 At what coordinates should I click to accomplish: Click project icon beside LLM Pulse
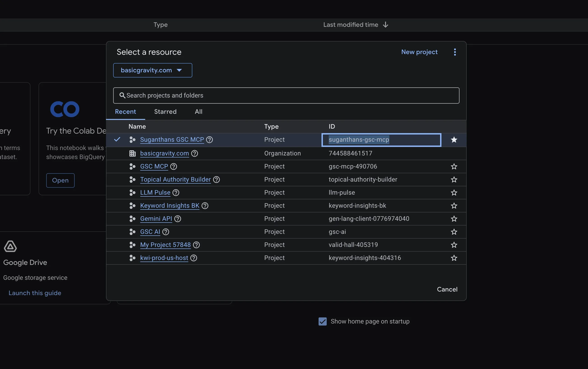coord(132,193)
